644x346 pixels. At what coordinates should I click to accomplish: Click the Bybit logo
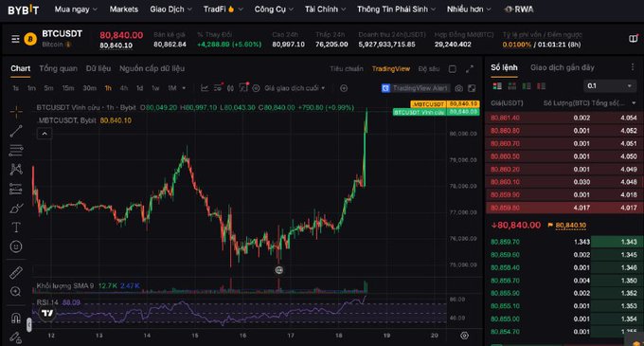[23, 9]
